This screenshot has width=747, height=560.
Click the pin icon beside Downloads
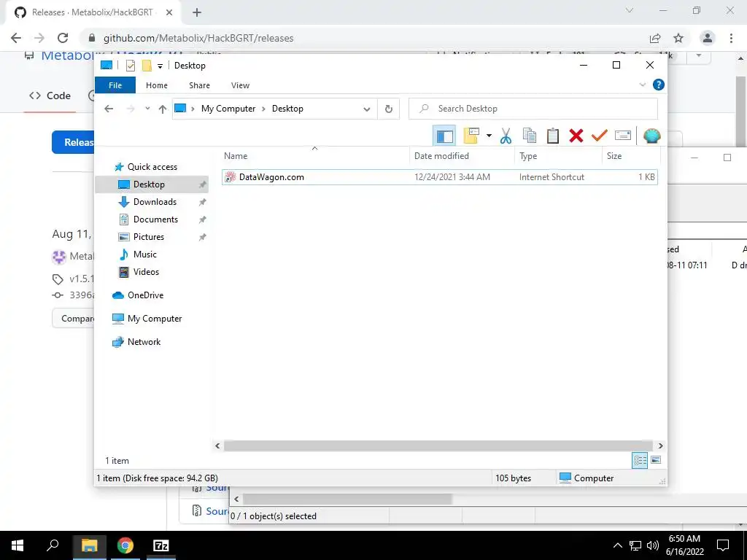coord(203,202)
